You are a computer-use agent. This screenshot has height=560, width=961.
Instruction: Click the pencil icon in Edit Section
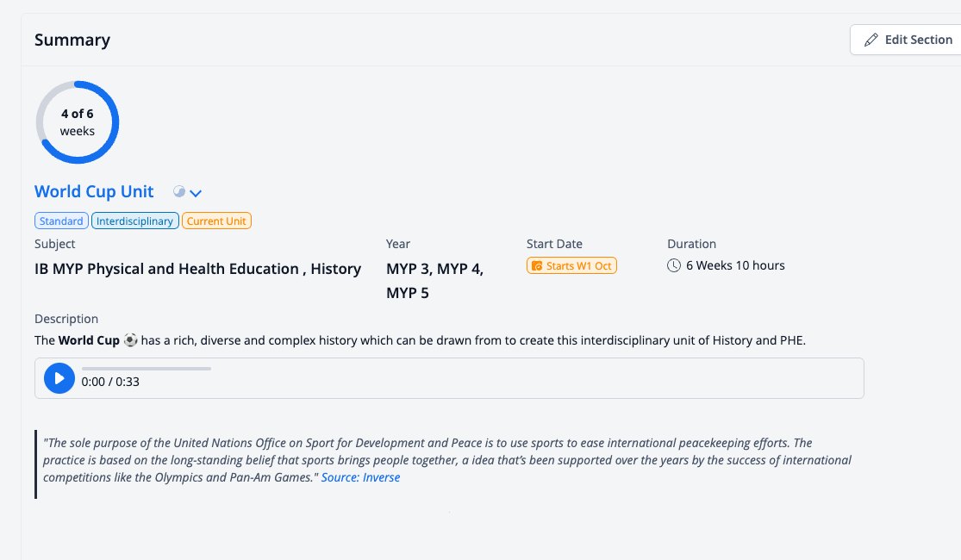pyautogui.click(x=871, y=40)
